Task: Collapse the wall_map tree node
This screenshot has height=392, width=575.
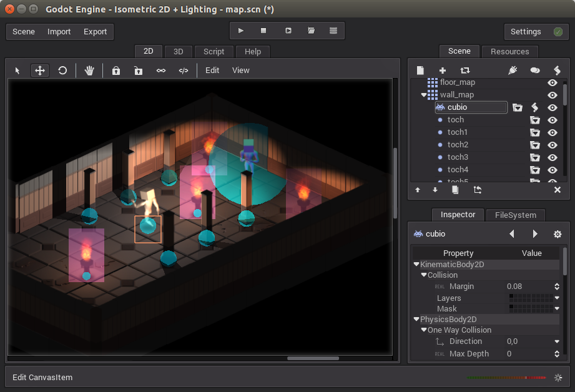Action: pos(425,95)
